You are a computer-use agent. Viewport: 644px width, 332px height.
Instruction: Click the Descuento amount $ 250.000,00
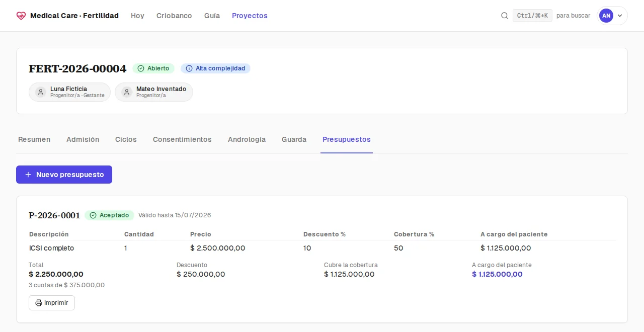point(201,274)
